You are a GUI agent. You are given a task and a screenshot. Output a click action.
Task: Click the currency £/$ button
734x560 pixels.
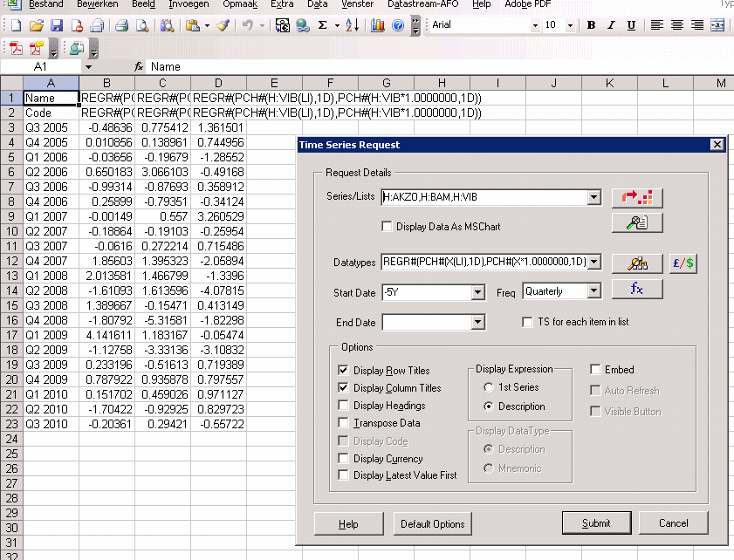(683, 263)
